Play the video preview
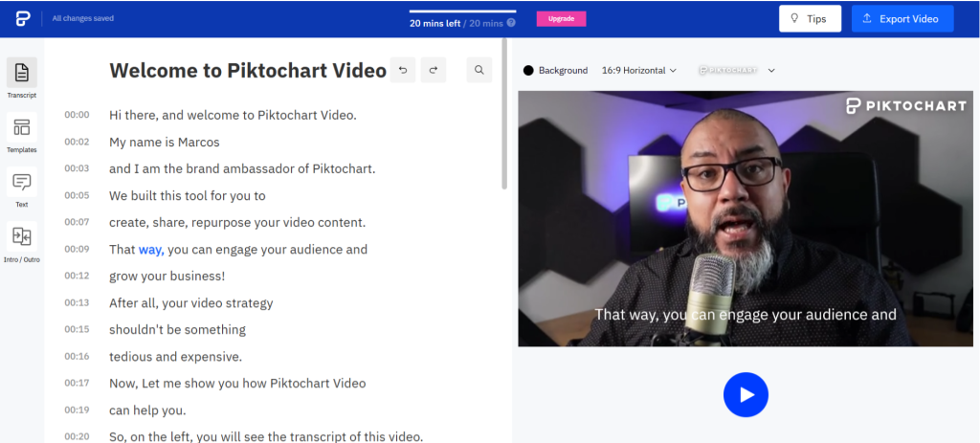The height and width of the screenshot is (443, 980). (x=746, y=395)
